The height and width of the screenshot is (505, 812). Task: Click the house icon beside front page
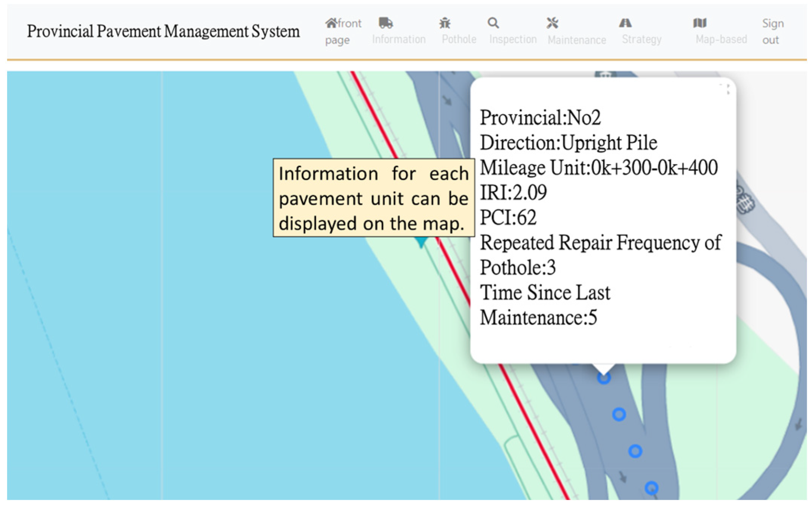point(331,23)
